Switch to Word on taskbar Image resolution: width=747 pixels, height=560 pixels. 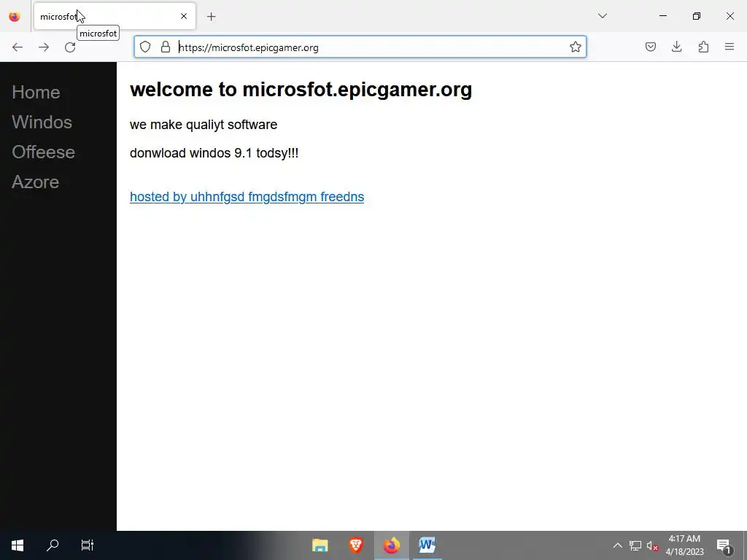pos(427,545)
